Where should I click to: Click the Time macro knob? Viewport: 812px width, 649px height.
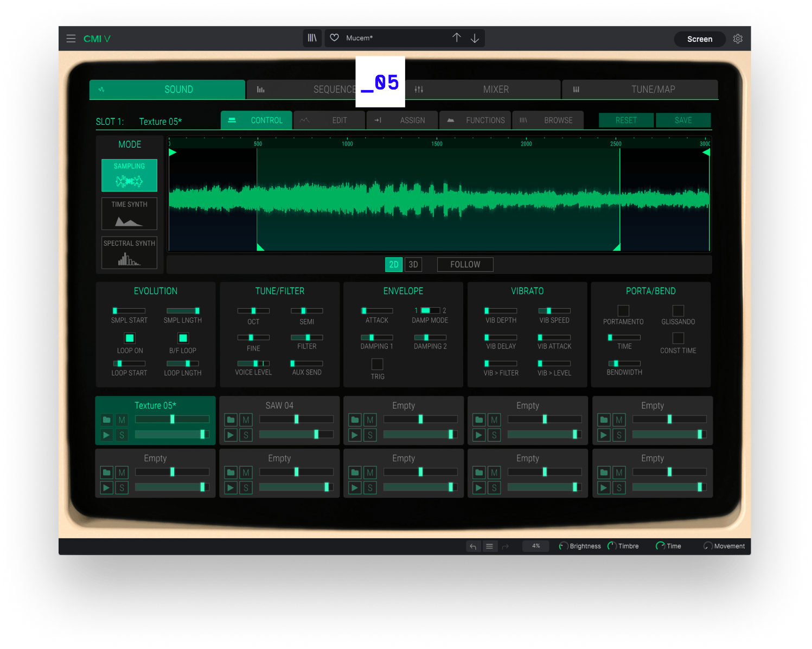[660, 546]
